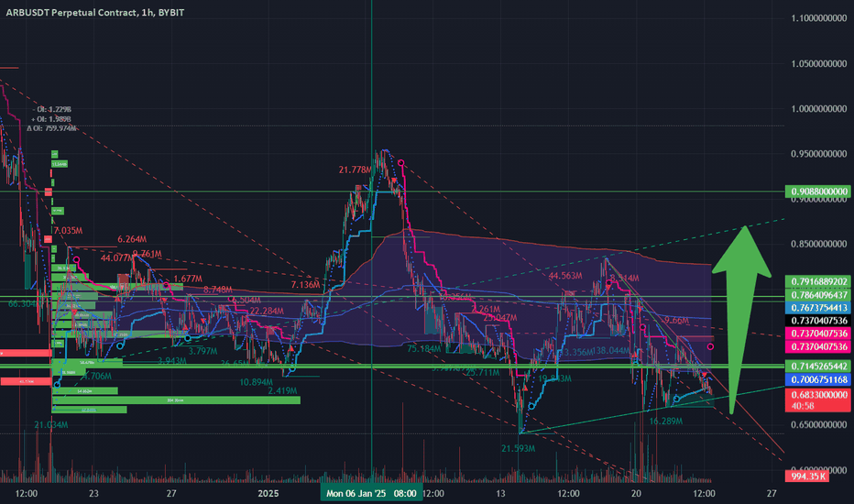This screenshot has height=504, width=854.
Task: Click the 21.034M green volume label
Action: click(50, 425)
